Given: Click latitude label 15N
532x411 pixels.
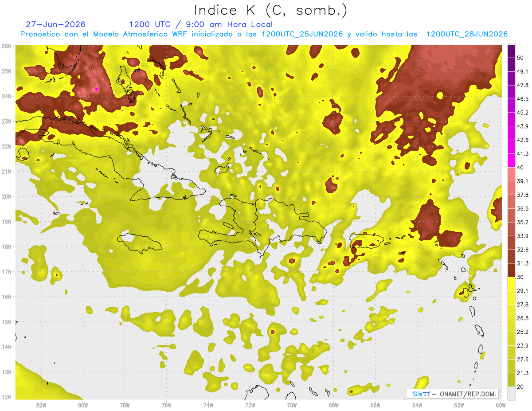Looking at the screenshot, I should 6,321.
